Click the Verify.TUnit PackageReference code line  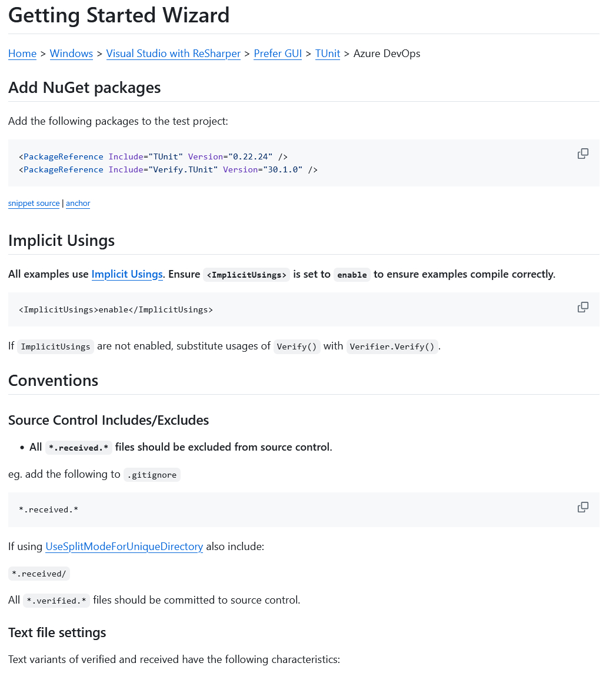point(168,169)
